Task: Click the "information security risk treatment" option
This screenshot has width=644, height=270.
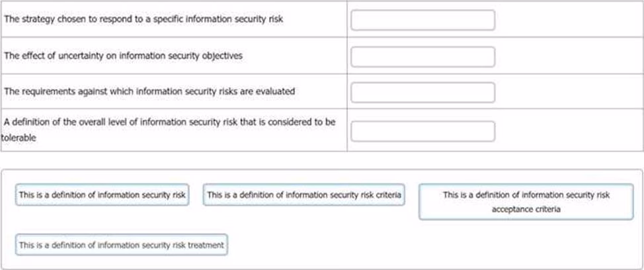Action: coord(121,245)
